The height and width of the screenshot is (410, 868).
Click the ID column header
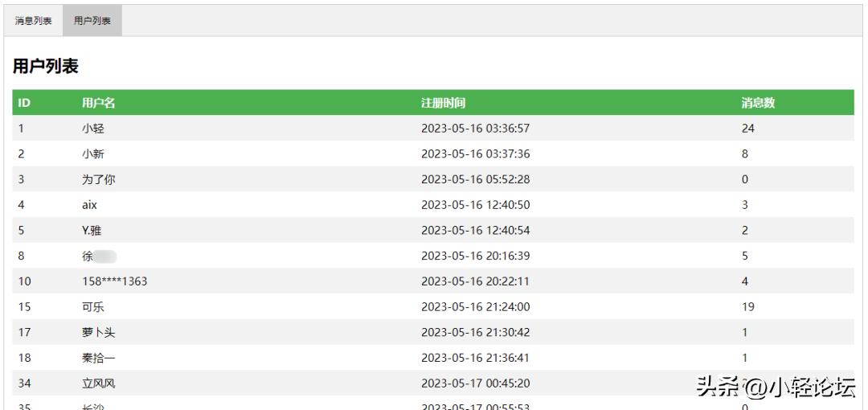coord(24,103)
